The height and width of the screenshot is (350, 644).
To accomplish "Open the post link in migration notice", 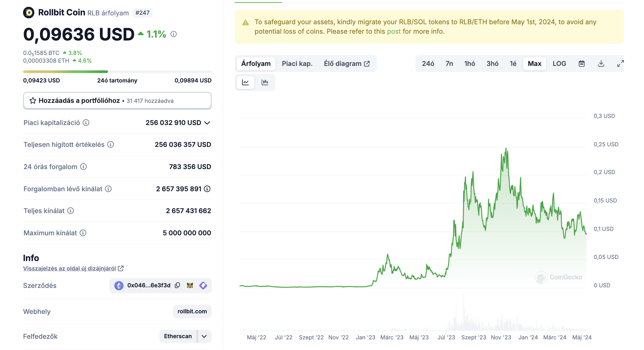I will 394,31.
